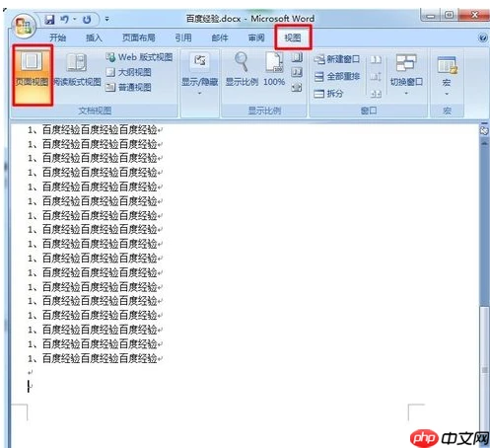Switch to the 插入 tab
Image resolution: width=490 pixels, height=448 pixels.
[94, 37]
